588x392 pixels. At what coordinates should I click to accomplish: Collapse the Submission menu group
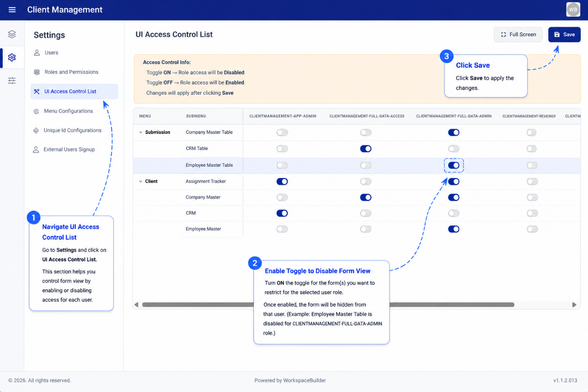[141, 132]
